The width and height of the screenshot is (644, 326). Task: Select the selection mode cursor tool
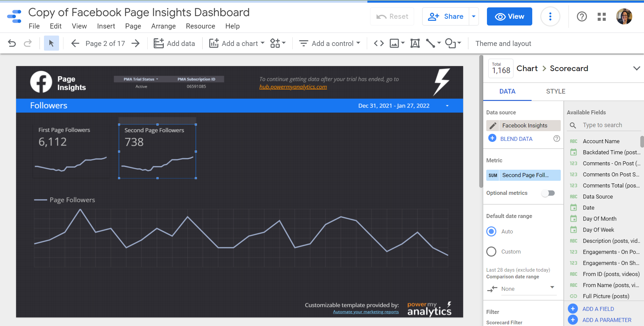click(x=51, y=43)
